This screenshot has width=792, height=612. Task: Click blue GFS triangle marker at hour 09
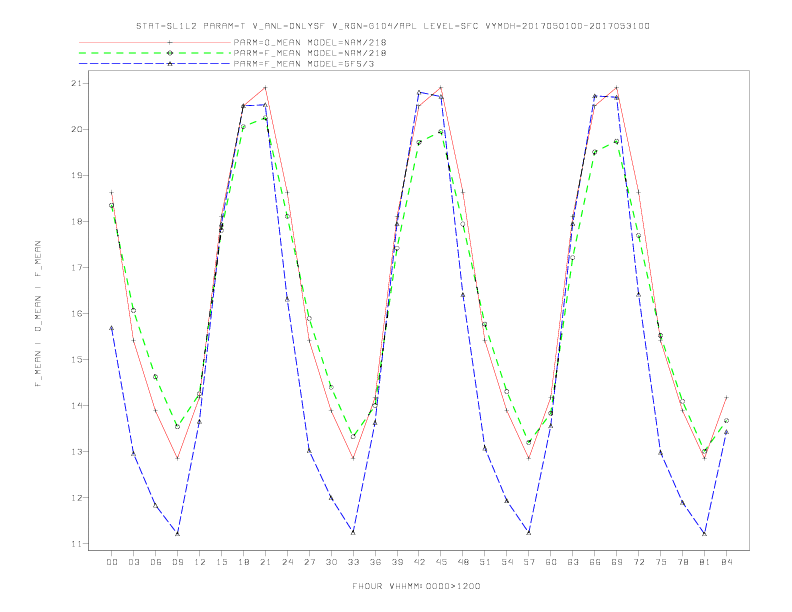coord(177,533)
